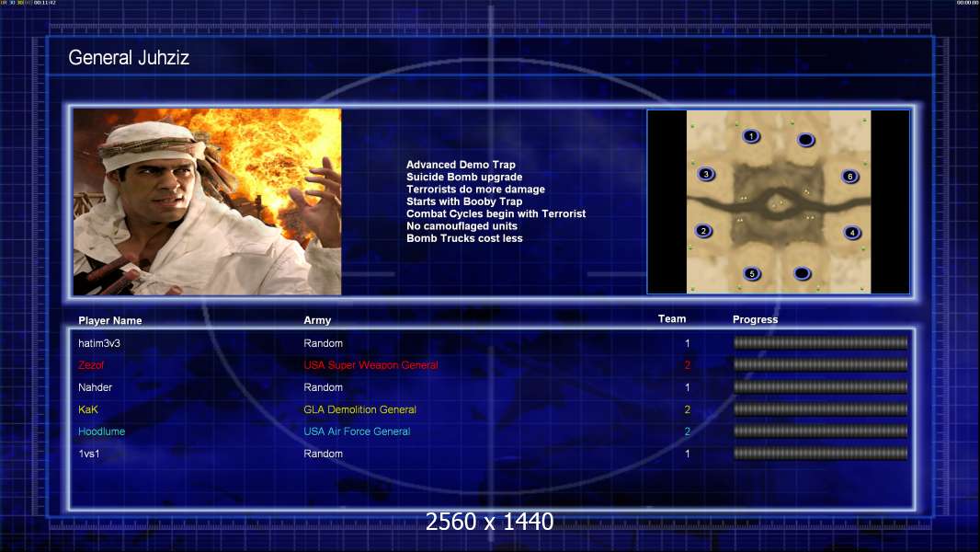Click USA Air Force General army text
980x552 pixels.
(357, 431)
